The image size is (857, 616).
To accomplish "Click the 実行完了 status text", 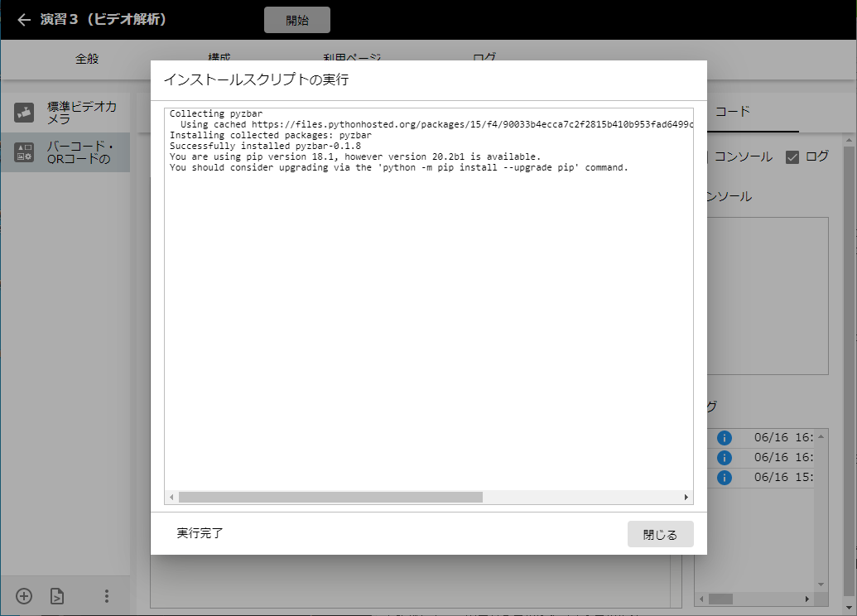I will coord(200,533).
